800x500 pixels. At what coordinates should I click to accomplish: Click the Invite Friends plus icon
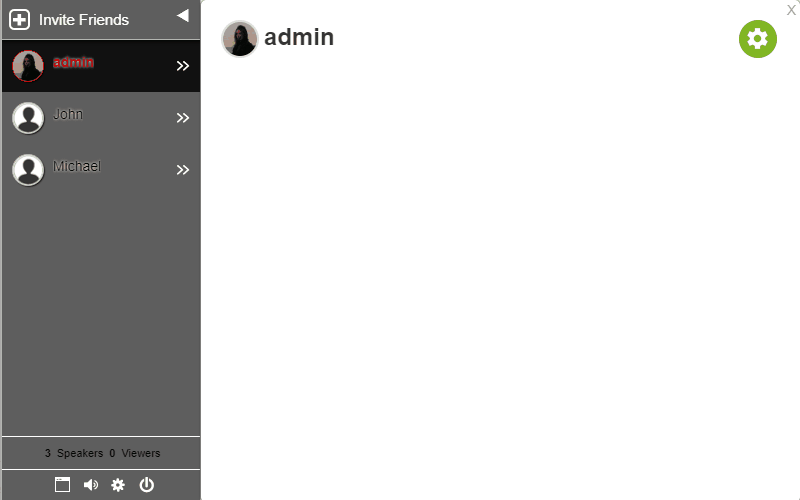pos(19,20)
